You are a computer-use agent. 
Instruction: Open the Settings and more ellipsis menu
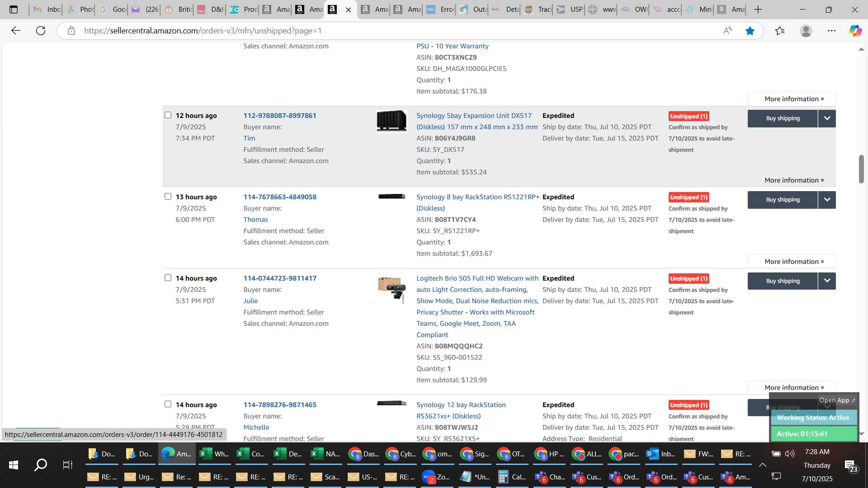tap(832, 31)
